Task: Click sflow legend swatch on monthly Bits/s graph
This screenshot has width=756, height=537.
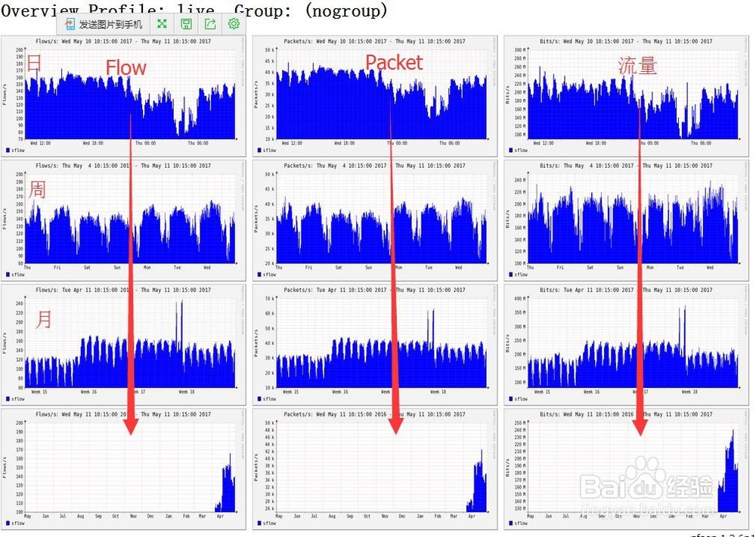Action: [511, 399]
